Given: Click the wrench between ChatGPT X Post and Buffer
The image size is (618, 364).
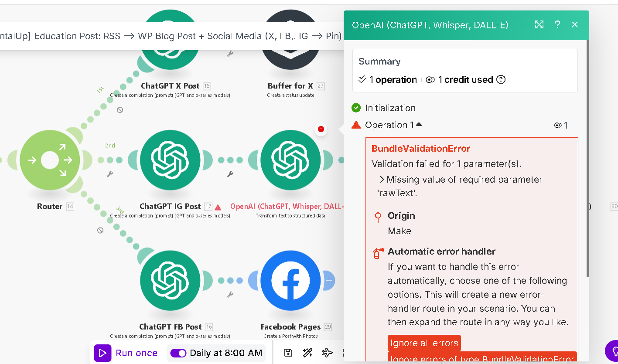Looking at the screenshot, I should pos(230,54).
